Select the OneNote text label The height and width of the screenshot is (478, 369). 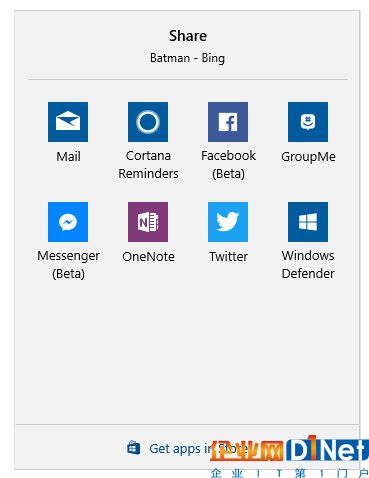point(148,256)
